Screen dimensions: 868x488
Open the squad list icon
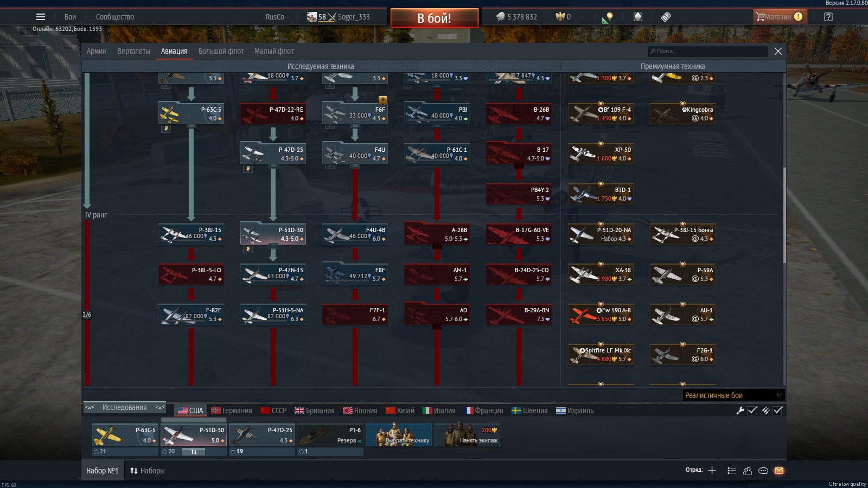731,471
